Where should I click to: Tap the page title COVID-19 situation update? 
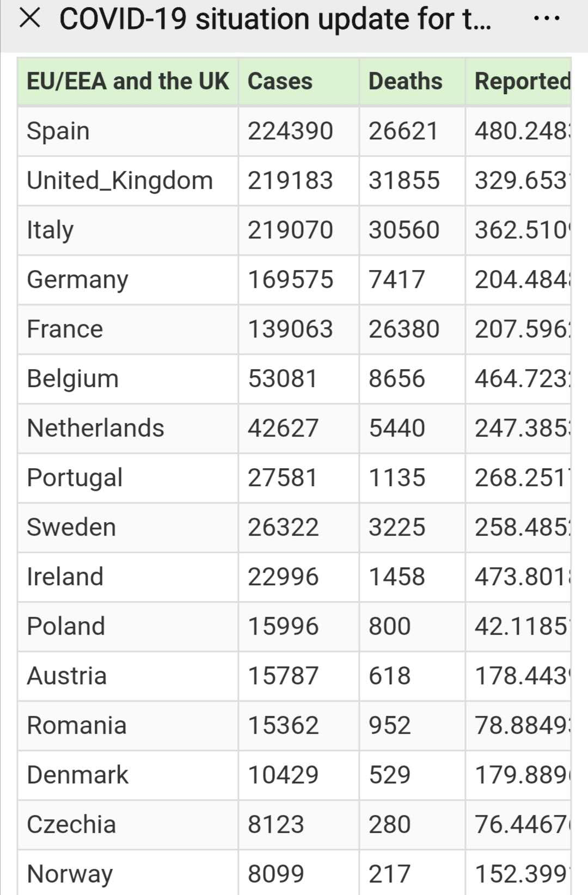pyautogui.click(x=275, y=19)
